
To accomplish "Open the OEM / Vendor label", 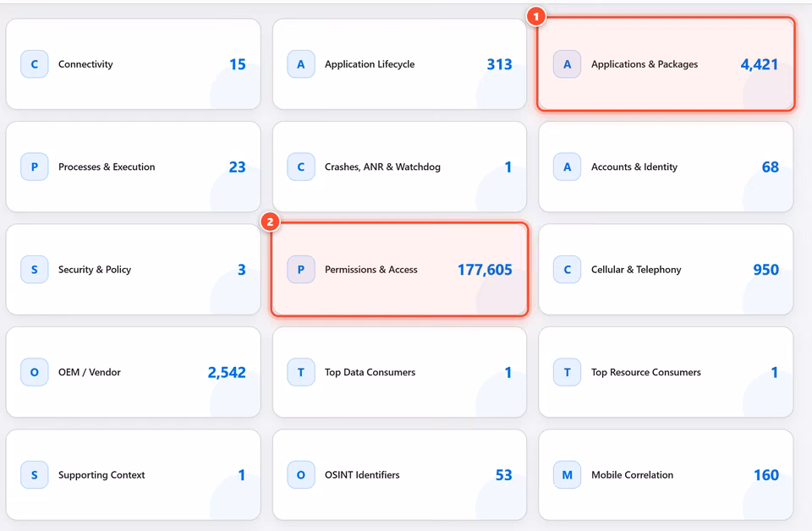I will (x=90, y=372).
